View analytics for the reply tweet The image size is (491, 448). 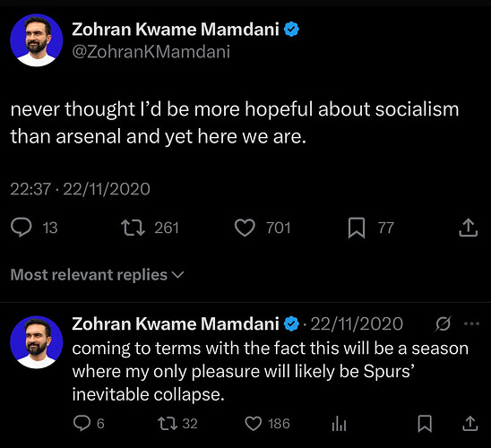[x=339, y=424]
